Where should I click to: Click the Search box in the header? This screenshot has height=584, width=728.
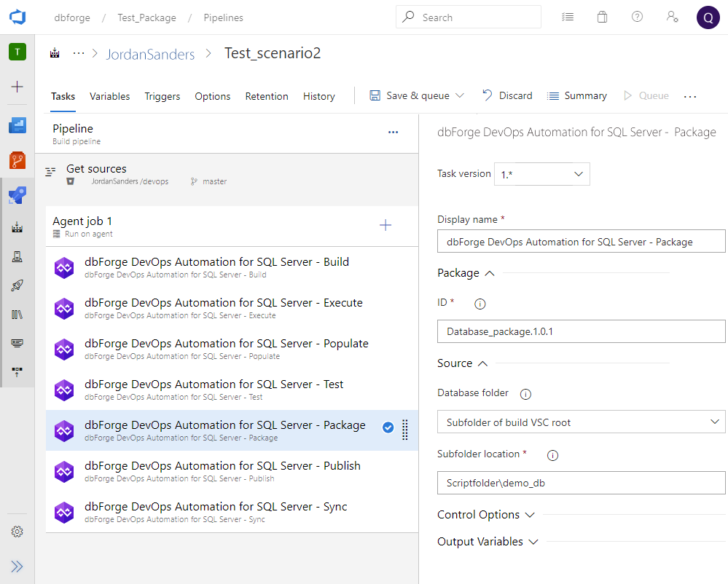pyautogui.click(x=469, y=17)
